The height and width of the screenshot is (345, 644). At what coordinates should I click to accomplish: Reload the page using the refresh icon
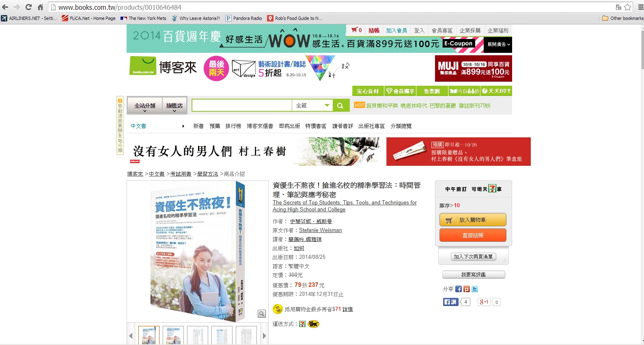(x=28, y=7)
